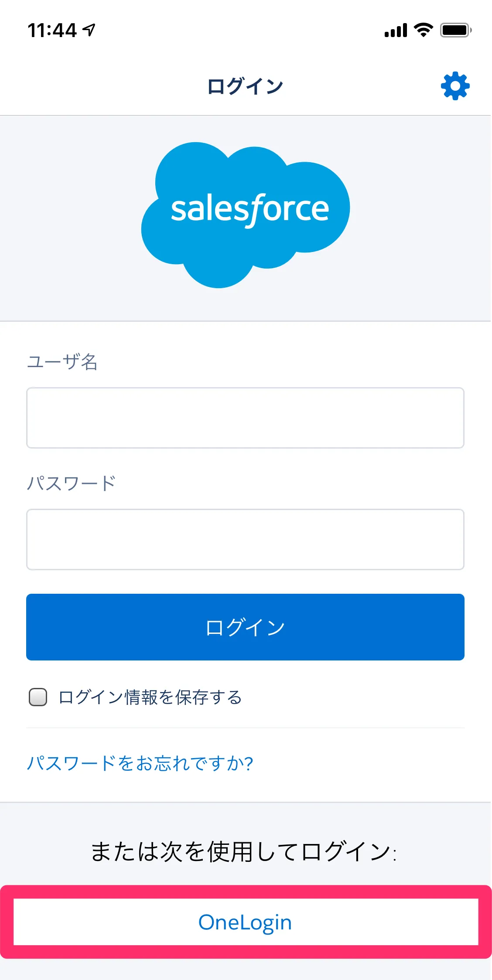This screenshot has width=492, height=980.
Task: Tap the Wi-Fi status icon
Action: pyautogui.click(x=423, y=30)
